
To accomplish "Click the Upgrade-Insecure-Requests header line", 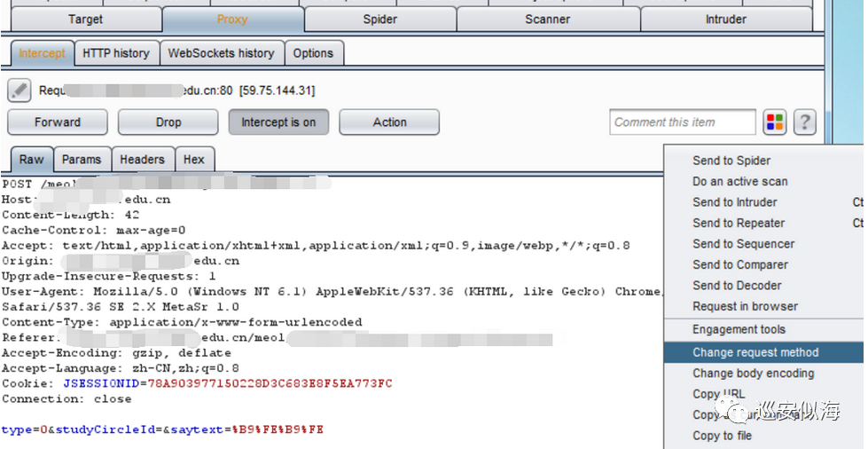I will [108, 276].
